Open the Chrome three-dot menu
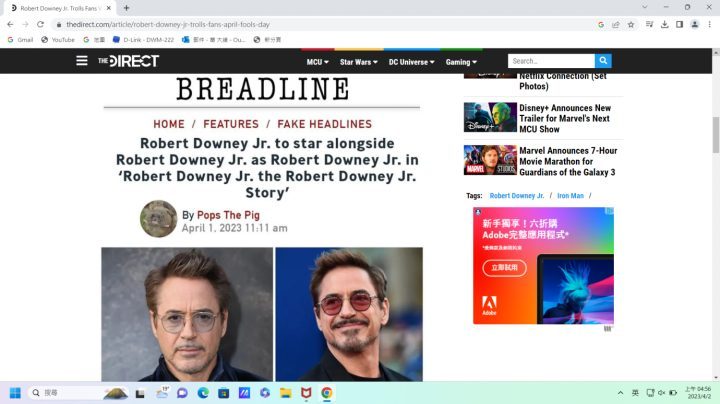The image size is (720, 404). [x=710, y=24]
